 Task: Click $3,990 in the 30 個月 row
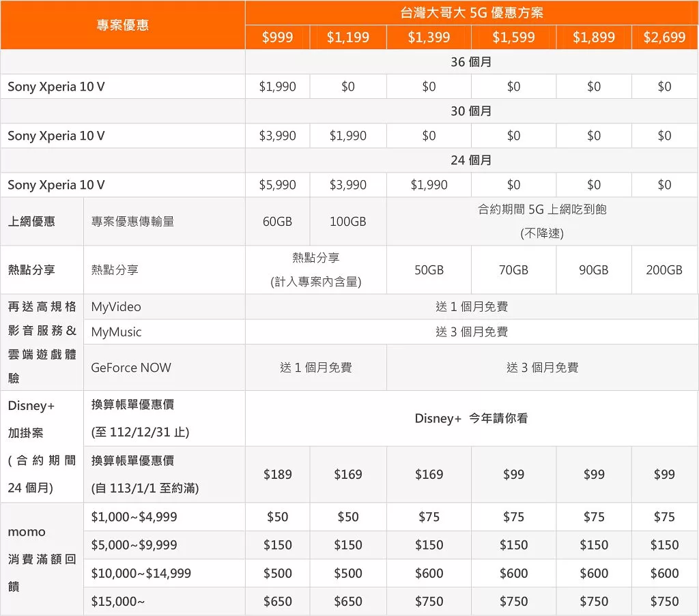pos(277,135)
